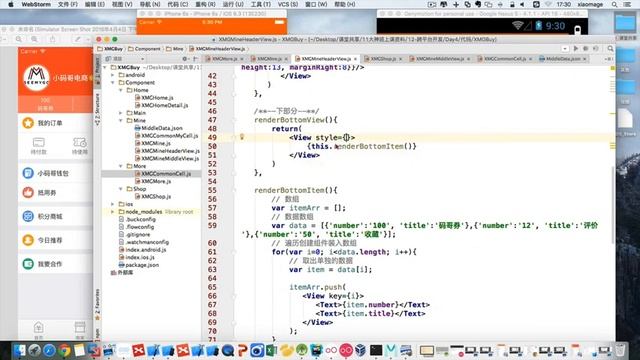The image size is (640, 360).
Task: Select index.android.js in project tree
Action: 142,249
